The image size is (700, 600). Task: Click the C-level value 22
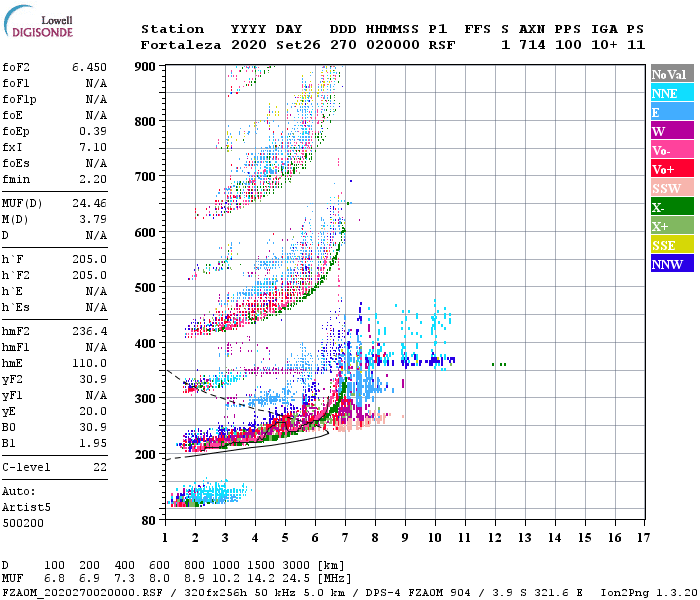pos(100,467)
